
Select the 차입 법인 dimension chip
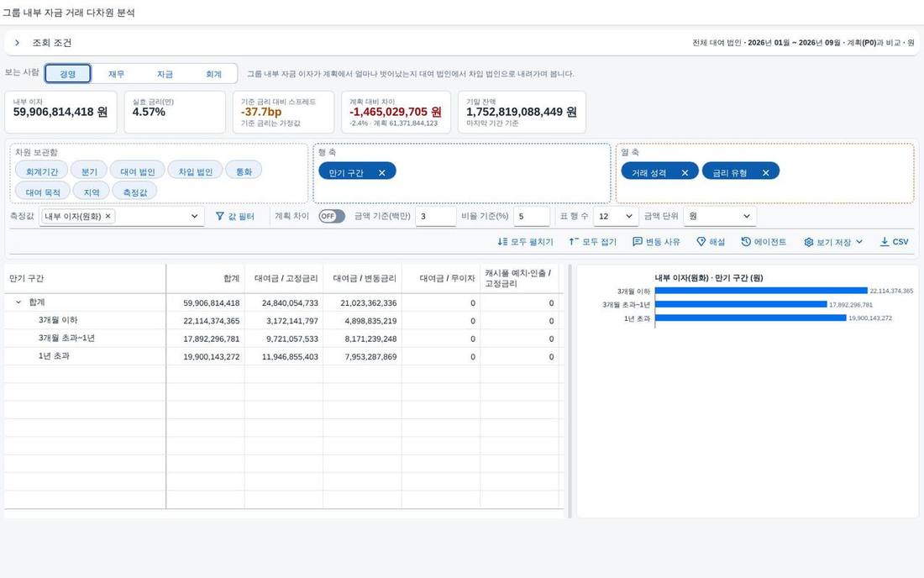(195, 171)
